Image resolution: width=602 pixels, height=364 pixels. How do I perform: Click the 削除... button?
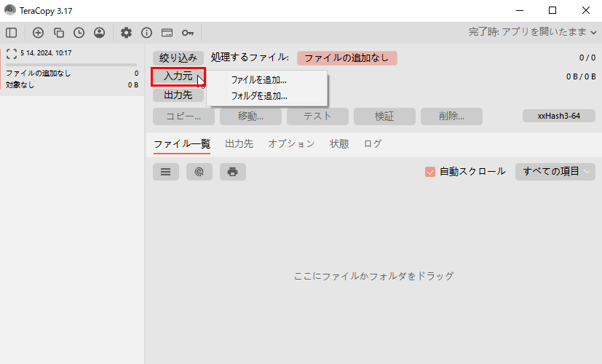click(x=451, y=116)
